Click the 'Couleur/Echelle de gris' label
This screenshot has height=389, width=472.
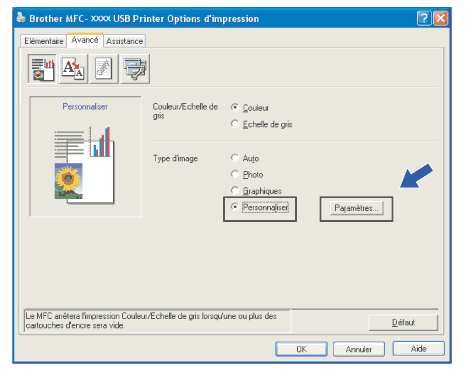(185, 111)
